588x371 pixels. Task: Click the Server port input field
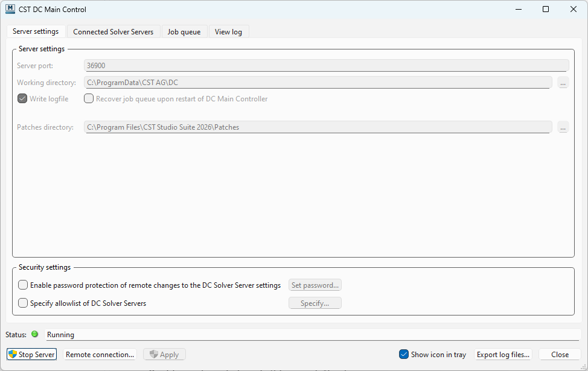click(326, 66)
